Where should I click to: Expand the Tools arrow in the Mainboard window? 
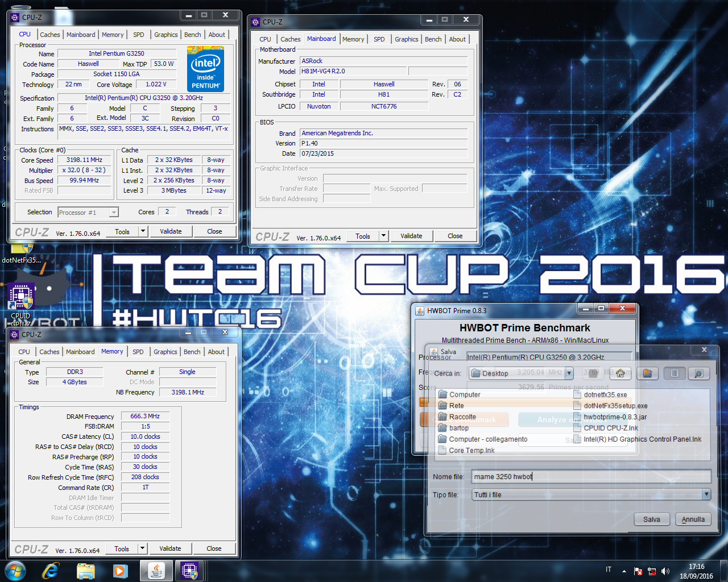click(383, 236)
